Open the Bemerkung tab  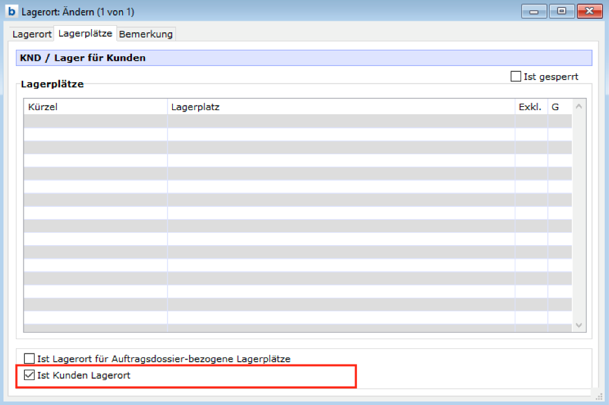[146, 34]
